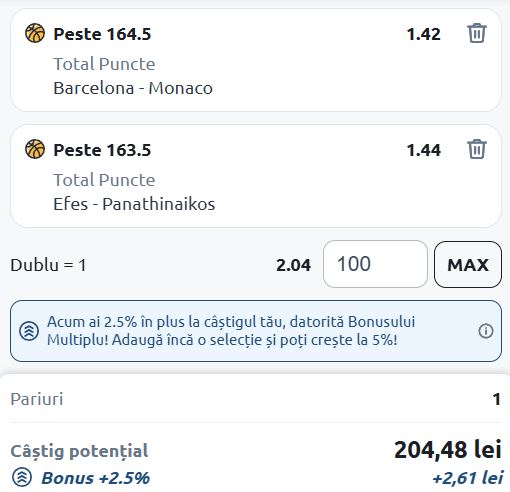Open the Efes - Panathinaikos match

click(x=134, y=204)
